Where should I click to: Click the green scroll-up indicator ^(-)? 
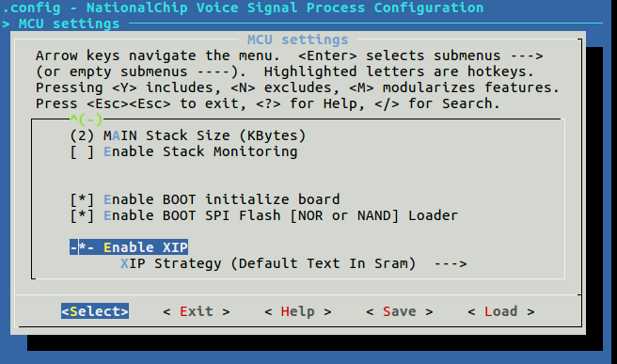point(87,119)
